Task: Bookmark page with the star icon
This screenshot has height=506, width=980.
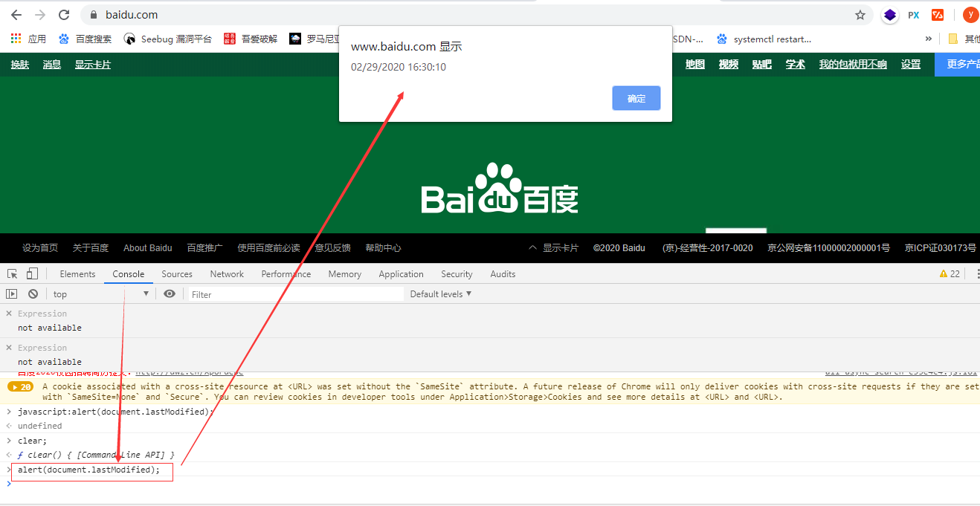Action: [x=860, y=15]
